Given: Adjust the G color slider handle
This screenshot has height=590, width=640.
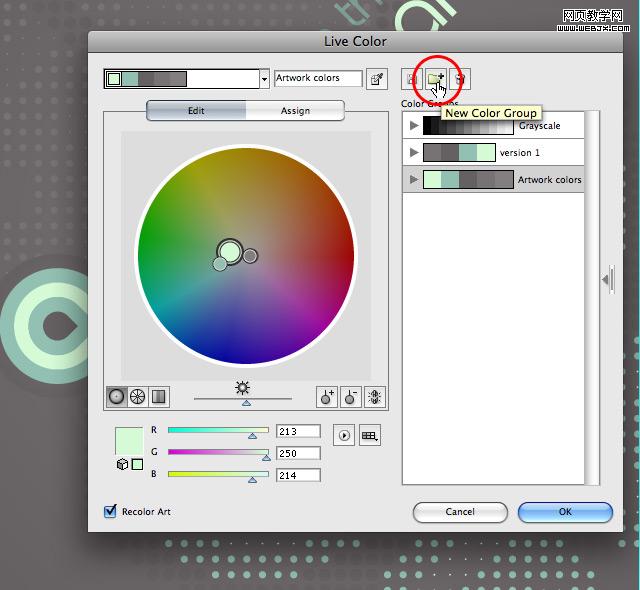Looking at the screenshot, I should [x=267, y=458].
